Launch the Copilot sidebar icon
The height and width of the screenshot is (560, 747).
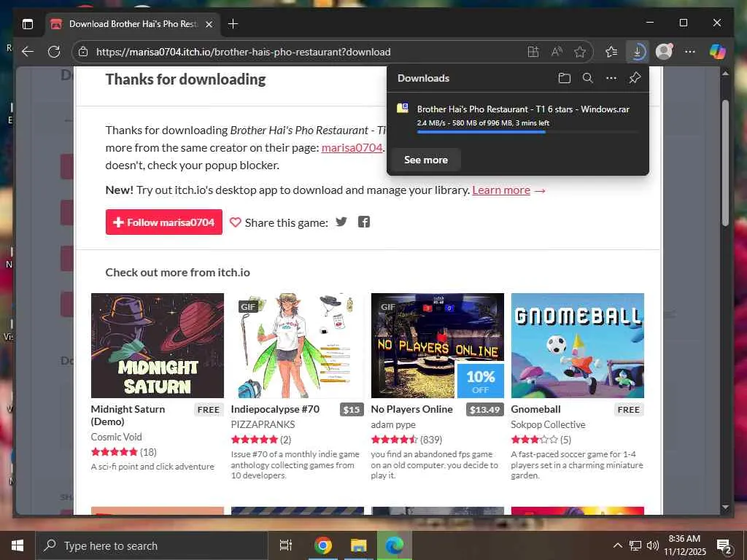(x=718, y=52)
